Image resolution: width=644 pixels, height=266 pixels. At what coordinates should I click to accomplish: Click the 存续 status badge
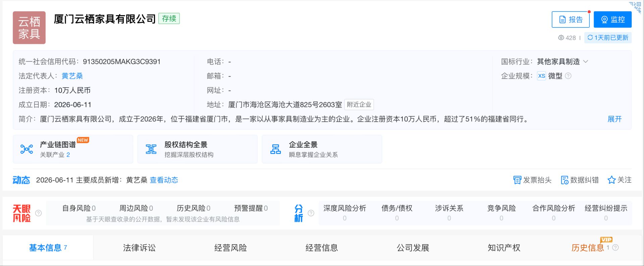click(x=169, y=18)
